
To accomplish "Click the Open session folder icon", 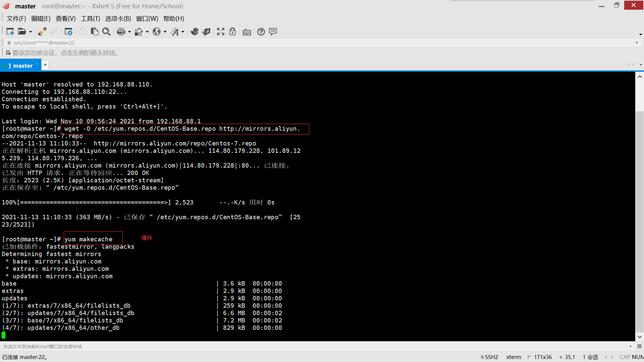I will 22,32.
